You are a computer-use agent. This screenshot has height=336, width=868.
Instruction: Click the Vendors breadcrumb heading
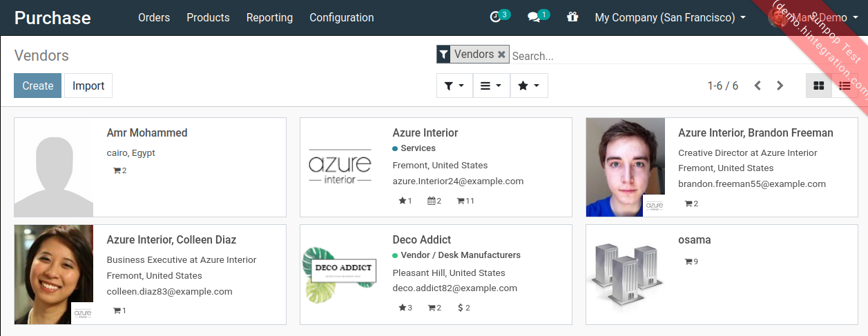(x=41, y=56)
